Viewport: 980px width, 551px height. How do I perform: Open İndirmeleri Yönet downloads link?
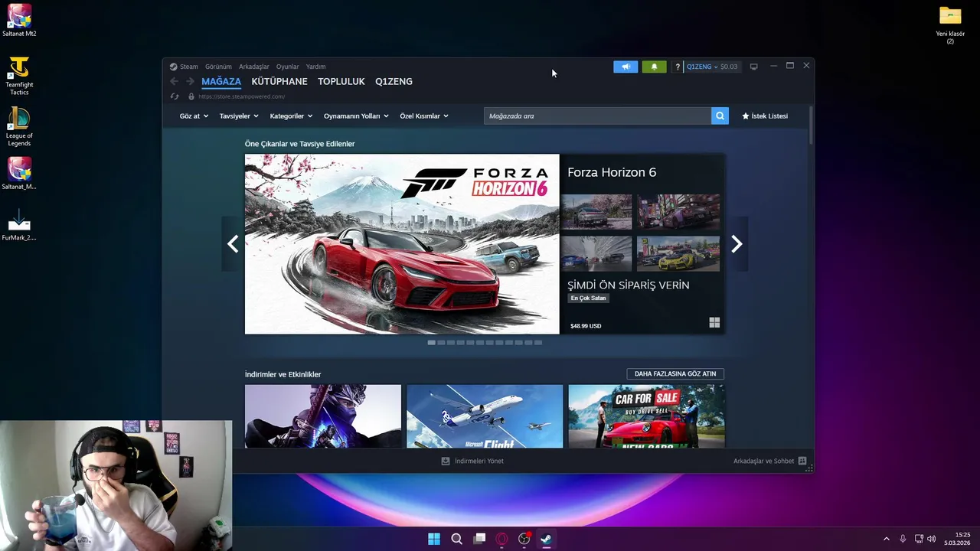pos(479,461)
